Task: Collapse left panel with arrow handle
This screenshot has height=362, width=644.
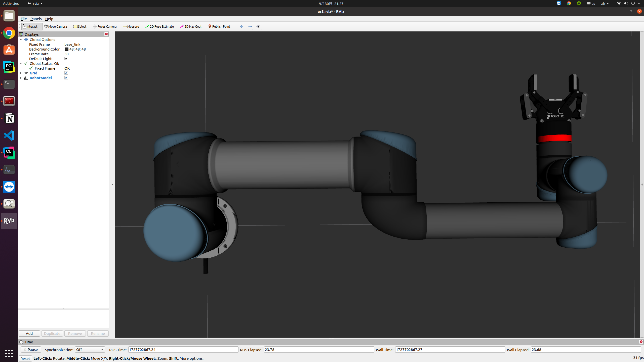Action: click(112, 185)
